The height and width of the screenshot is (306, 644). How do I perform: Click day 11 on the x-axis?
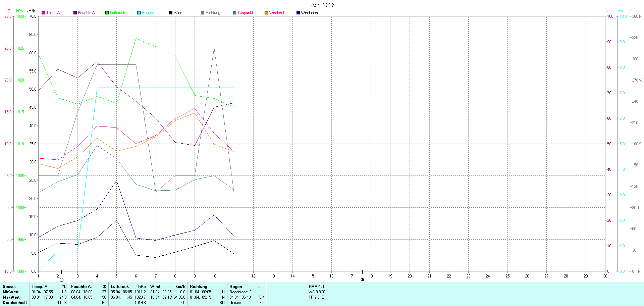pyautogui.click(x=234, y=276)
